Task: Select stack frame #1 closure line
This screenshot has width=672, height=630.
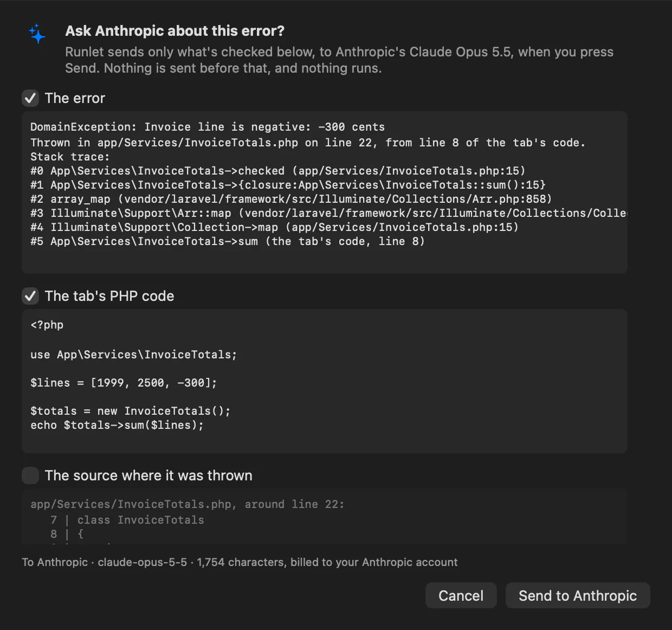Action: [x=288, y=185]
